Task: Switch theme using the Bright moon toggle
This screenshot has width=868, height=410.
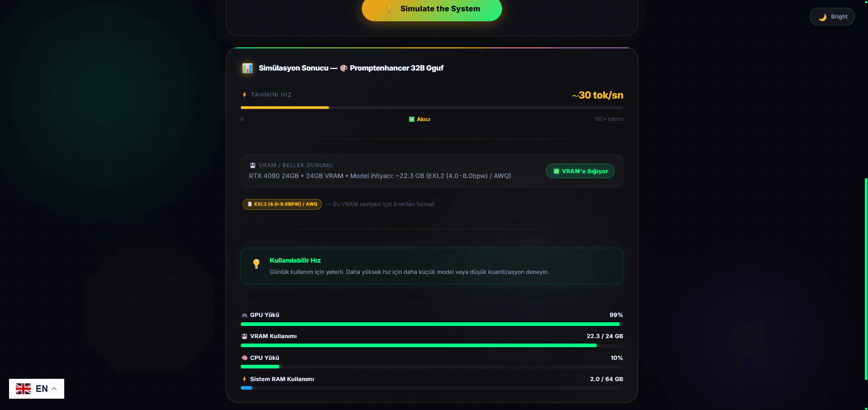Action: (832, 16)
